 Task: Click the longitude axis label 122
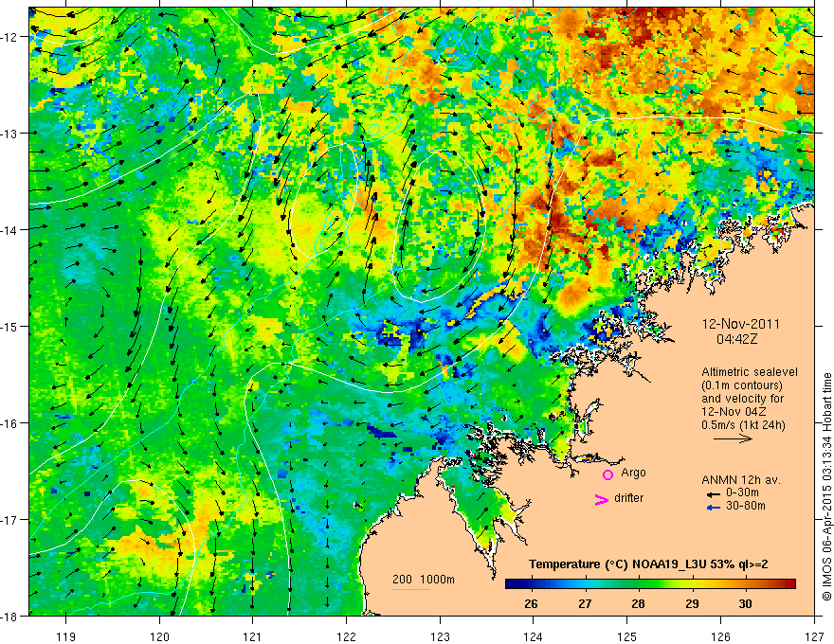pyautogui.click(x=346, y=636)
